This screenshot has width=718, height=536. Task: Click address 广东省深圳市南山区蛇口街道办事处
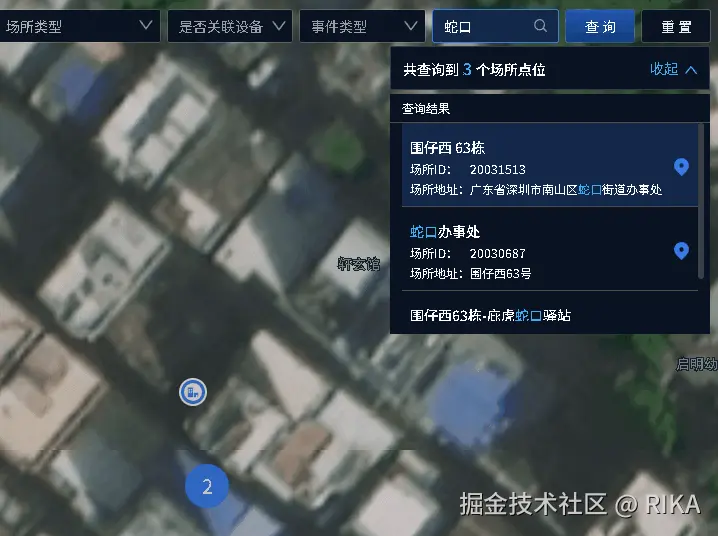click(566, 189)
